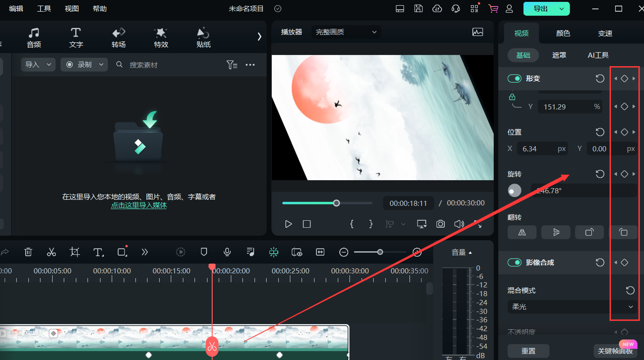Toggle the 形变 keyframe diamond
The image size is (644, 360).
(x=624, y=78)
